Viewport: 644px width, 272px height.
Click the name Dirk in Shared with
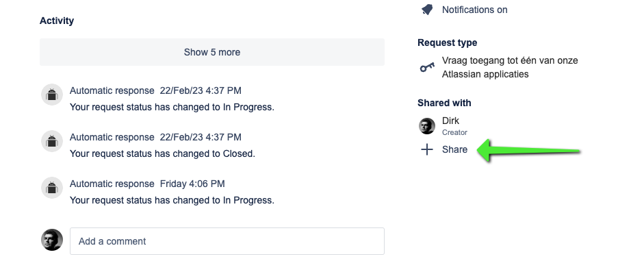450,121
